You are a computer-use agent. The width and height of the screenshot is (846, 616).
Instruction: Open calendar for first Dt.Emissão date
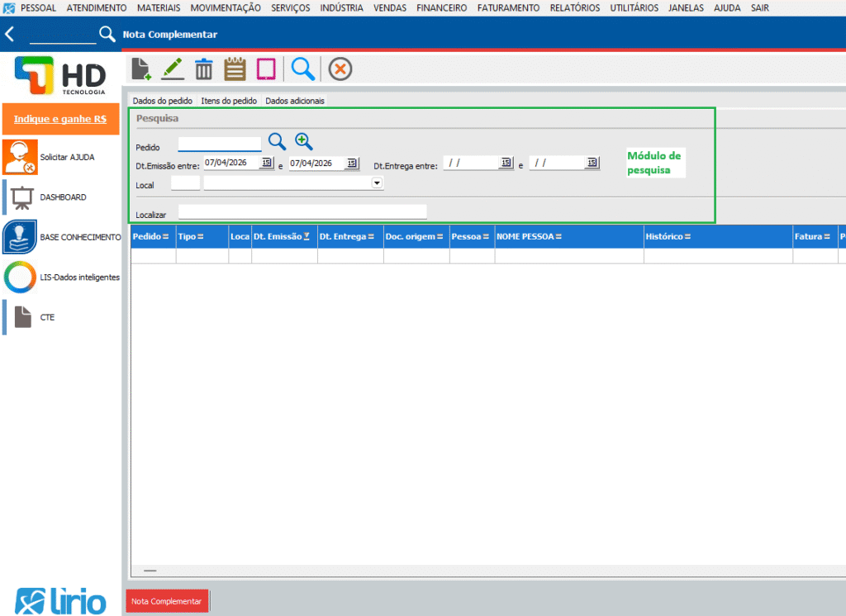coord(266,163)
